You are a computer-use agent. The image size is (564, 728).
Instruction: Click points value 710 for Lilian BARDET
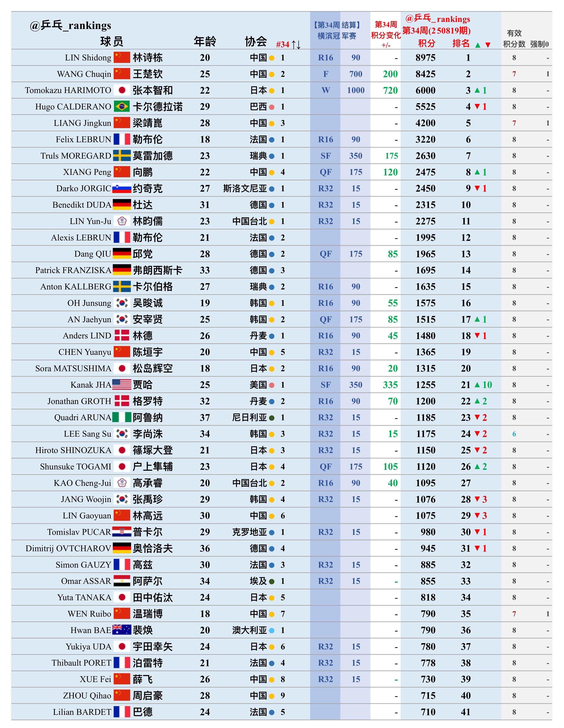428,712
